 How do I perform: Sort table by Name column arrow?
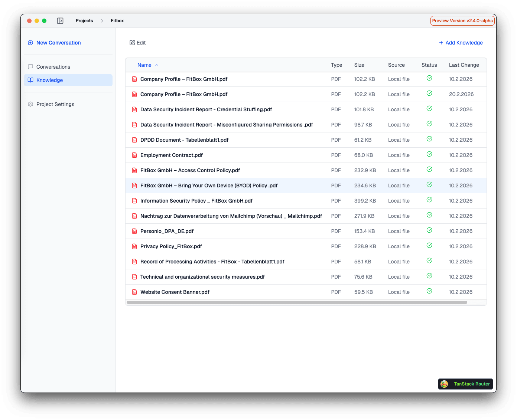(157, 65)
